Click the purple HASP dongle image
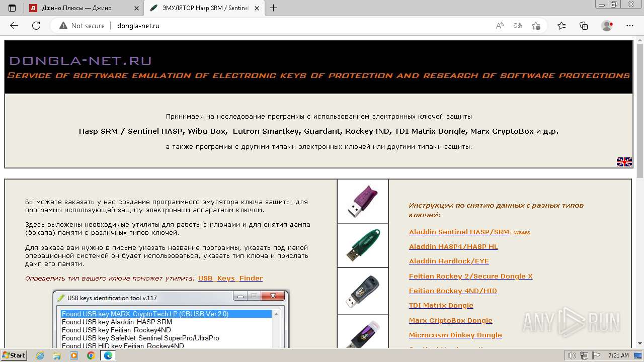 [363, 202]
